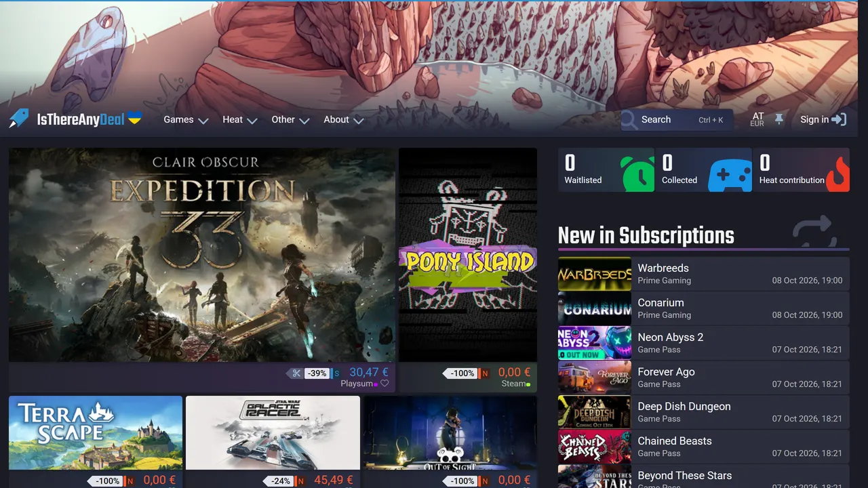The image size is (868, 488).
Task: Click the 30,47 € price
Action: [x=369, y=372]
